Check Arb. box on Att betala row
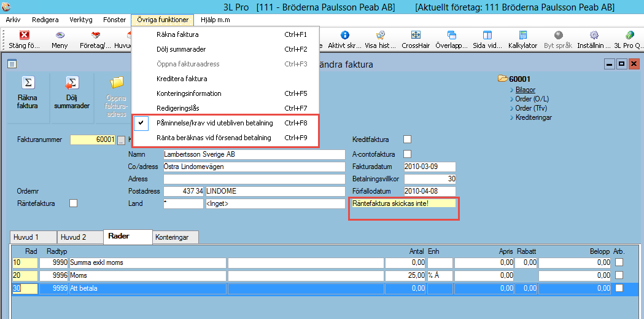This screenshot has height=319, width=644. point(619,288)
